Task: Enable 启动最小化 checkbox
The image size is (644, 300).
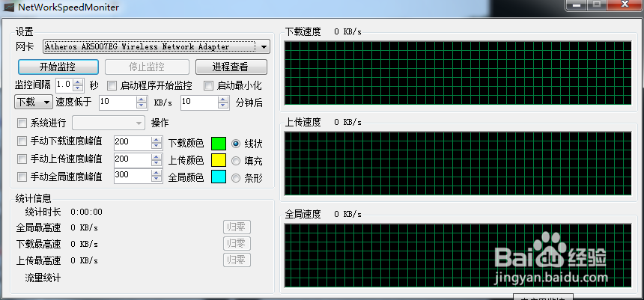Action: 209,86
